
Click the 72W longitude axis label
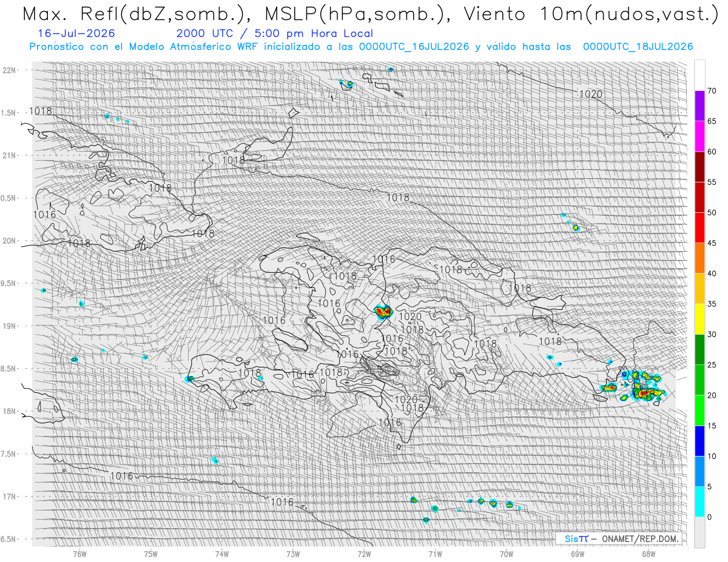tap(364, 554)
